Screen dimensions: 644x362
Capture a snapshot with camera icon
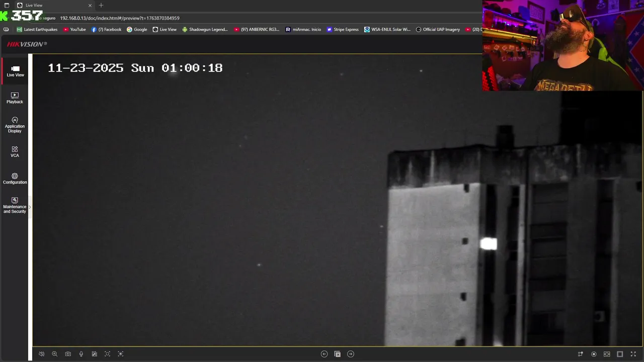click(68, 354)
